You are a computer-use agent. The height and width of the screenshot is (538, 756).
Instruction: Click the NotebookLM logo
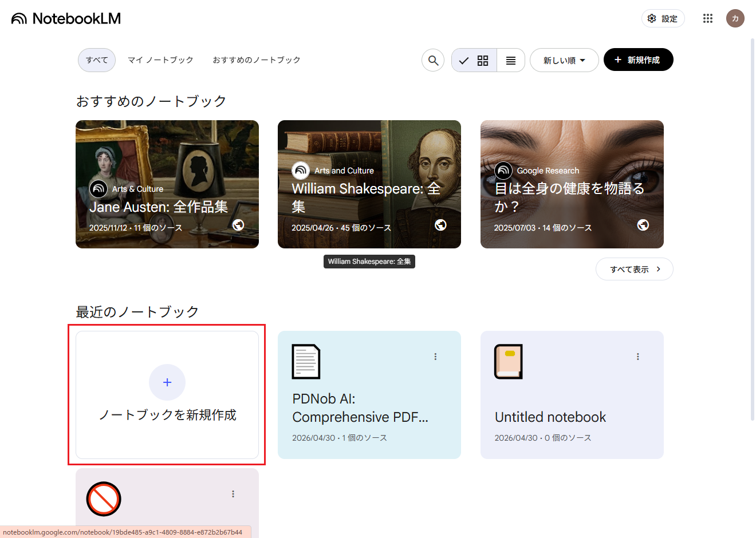pyautogui.click(x=66, y=18)
